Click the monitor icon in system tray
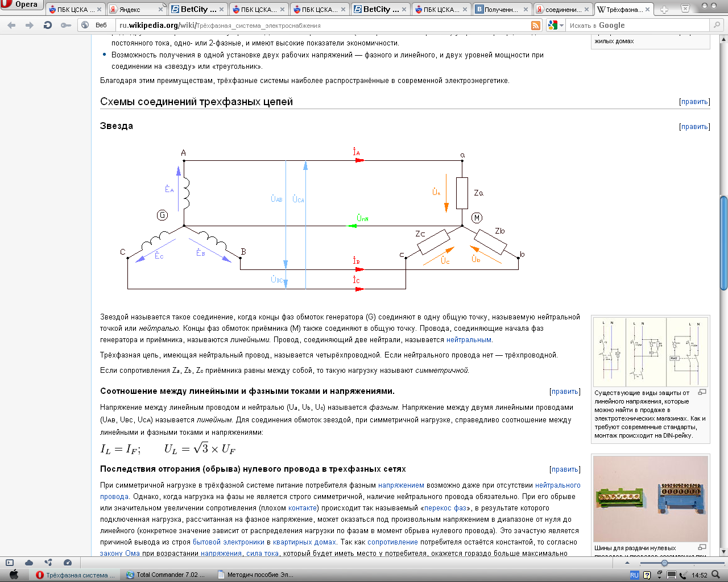The width and height of the screenshot is (728, 582). click(x=671, y=575)
